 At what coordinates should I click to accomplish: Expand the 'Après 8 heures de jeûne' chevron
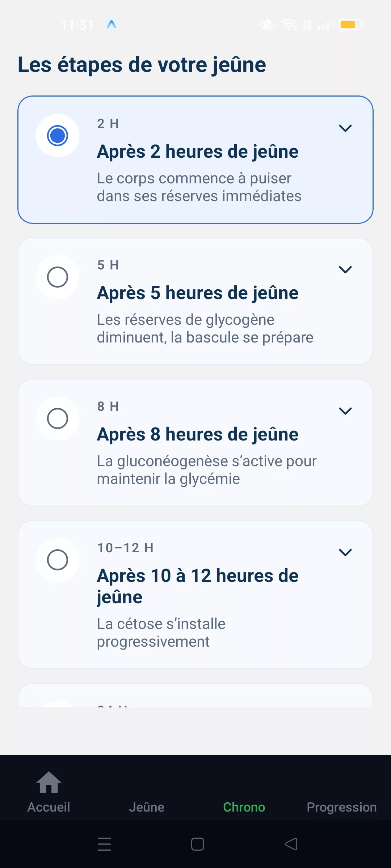click(x=345, y=411)
